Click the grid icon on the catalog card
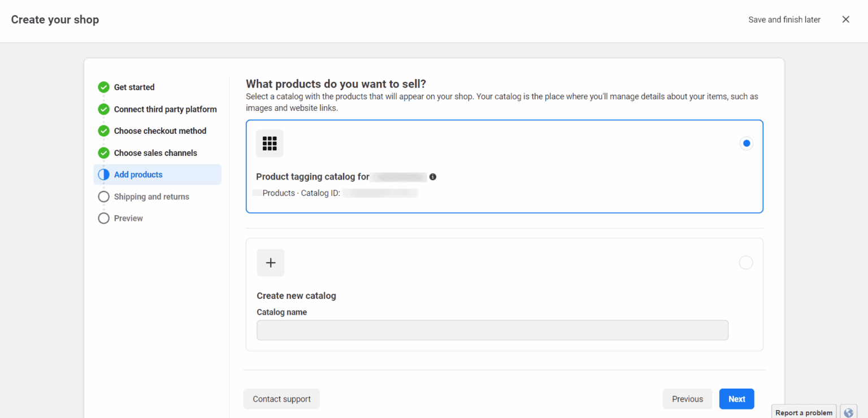The image size is (868, 418). point(270,143)
